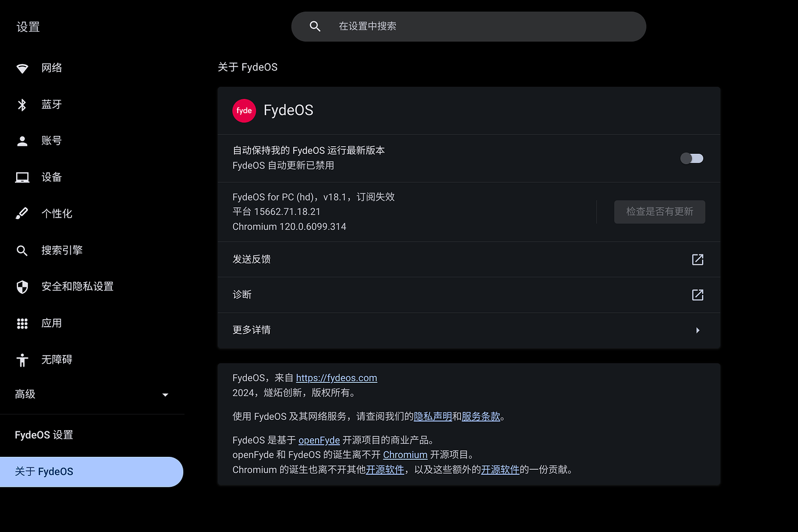
Task: Open the https://fydeos.com link
Action: (337, 378)
